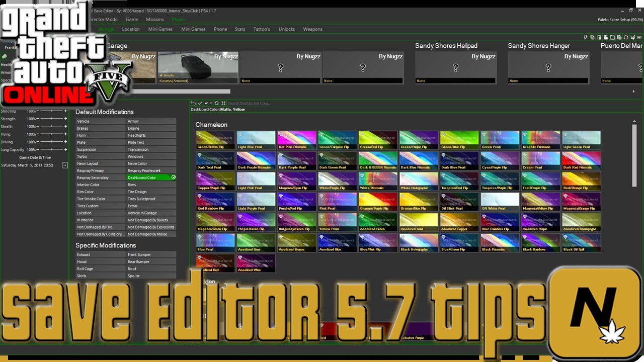This screenshot has height=362, width=644.
Task: Choose the Anodized Gold swatch
Action: [x=419, y=222]
